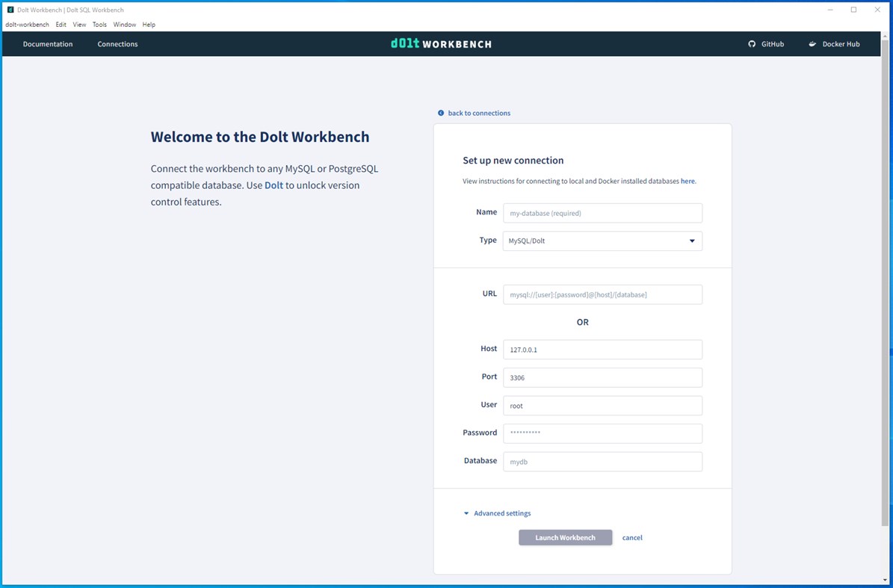Viewport: 893px width, 588px height.
Task: Click into the Host field
Action: [x=602, y=350]
